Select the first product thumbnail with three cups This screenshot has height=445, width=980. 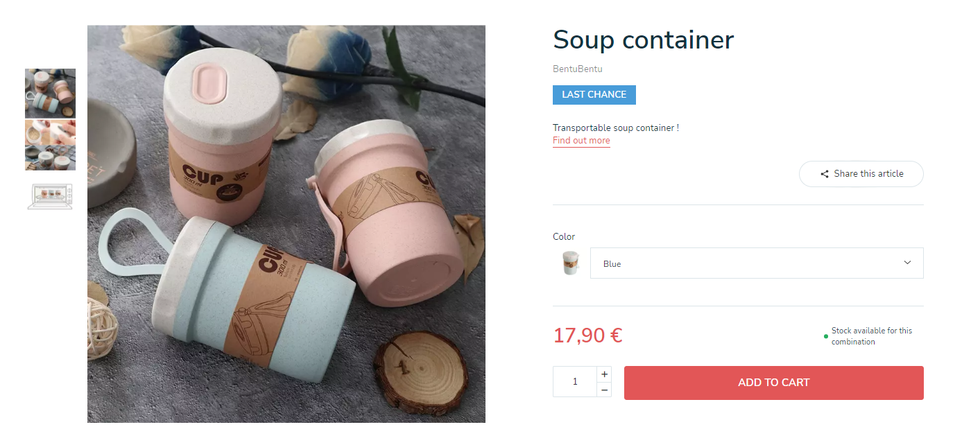click(x=51, y=94)
